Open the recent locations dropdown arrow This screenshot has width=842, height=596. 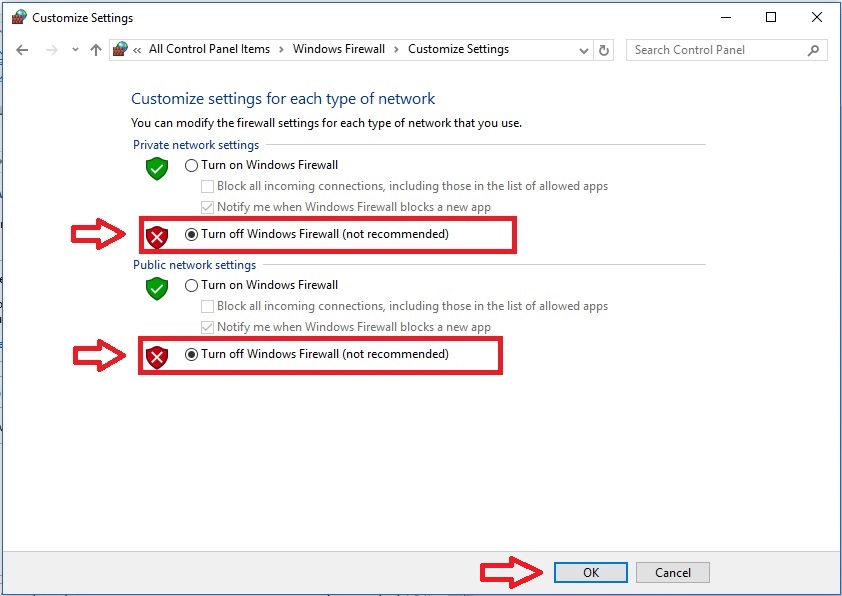(75, 50)
